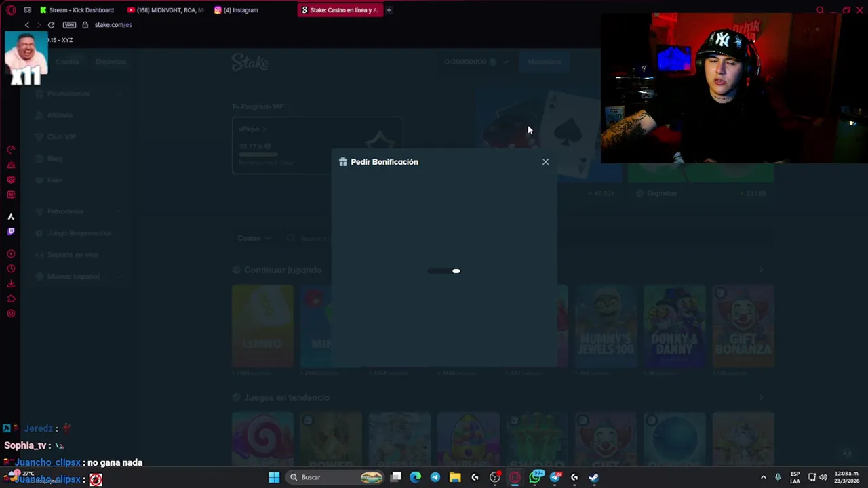This screenshot has height=488, width=868.
Task: Open the extensions cube sidebar icon
Action: 11,299
